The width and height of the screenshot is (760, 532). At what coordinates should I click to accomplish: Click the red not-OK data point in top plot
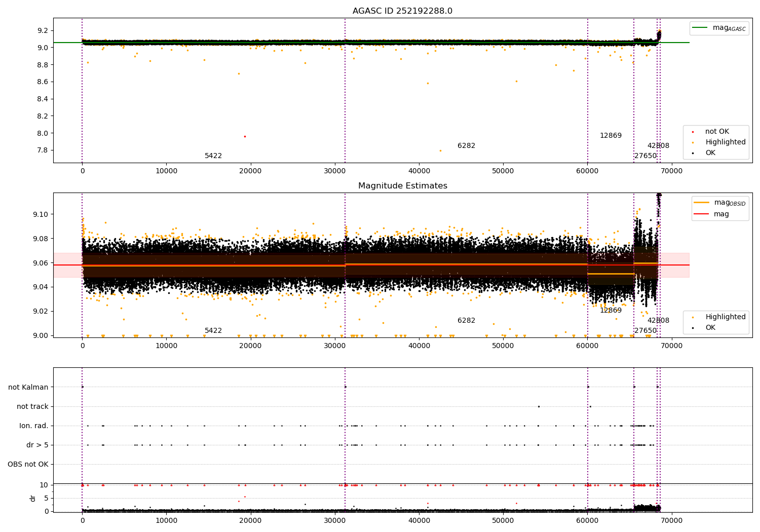pyautogui.click(x=245, y=136)
